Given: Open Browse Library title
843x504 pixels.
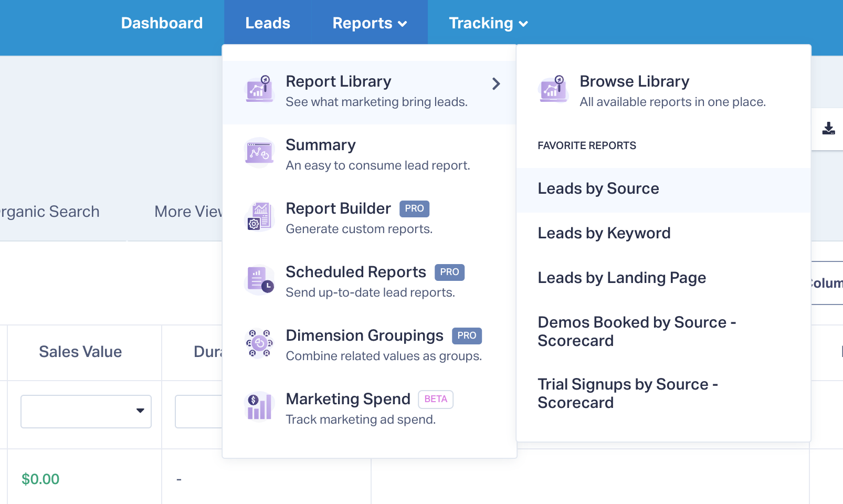Looking at the screenshot, I should click(635, 81).
